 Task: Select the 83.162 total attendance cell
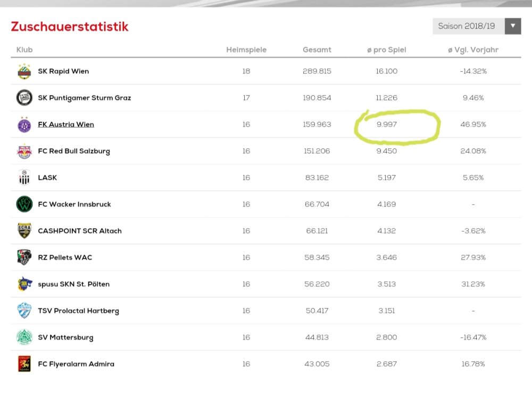tap(317, 178)
